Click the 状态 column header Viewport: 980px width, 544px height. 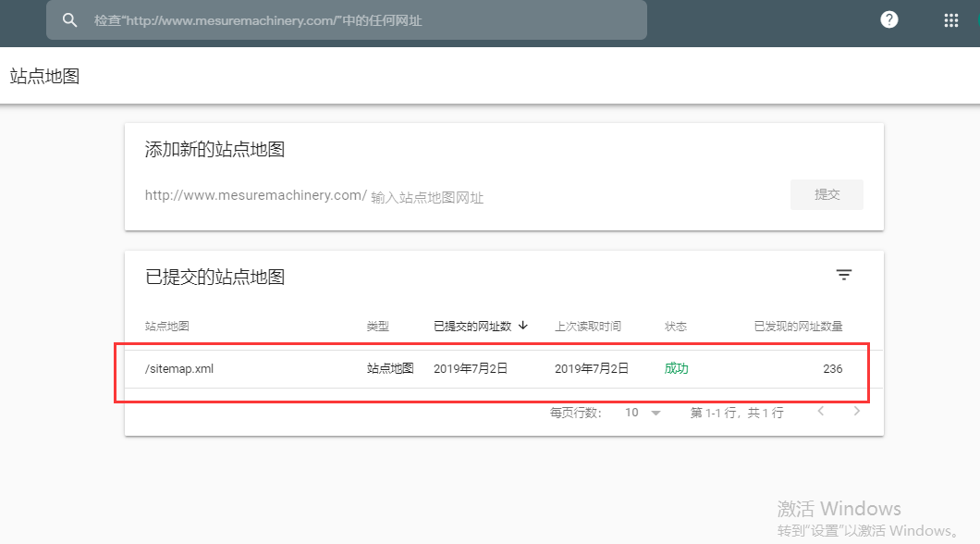(x=676, y=327)
